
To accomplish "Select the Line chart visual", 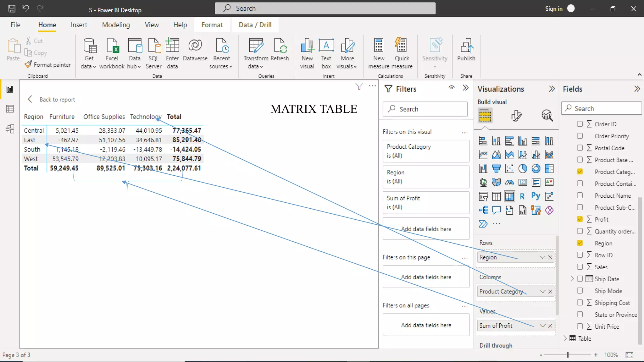I will pyautogui.click(x=483, y=155).
